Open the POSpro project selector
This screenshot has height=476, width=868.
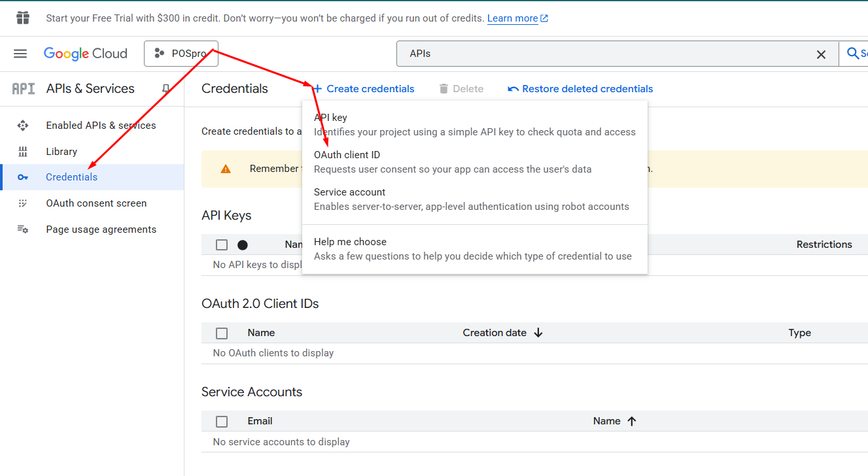[x=181, y=54]
